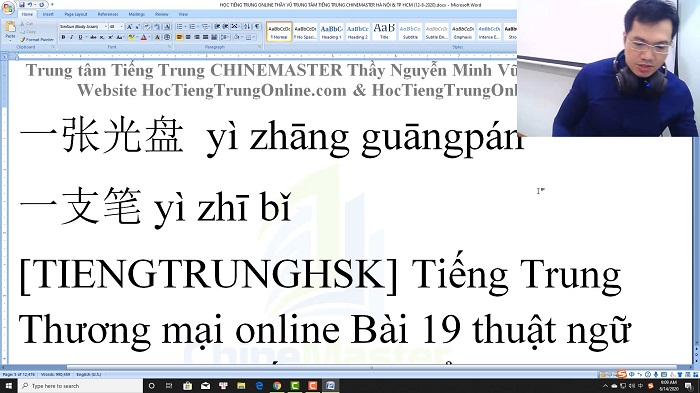Apply character shading
The image size is (700, 393).
(x=157, y=37)
